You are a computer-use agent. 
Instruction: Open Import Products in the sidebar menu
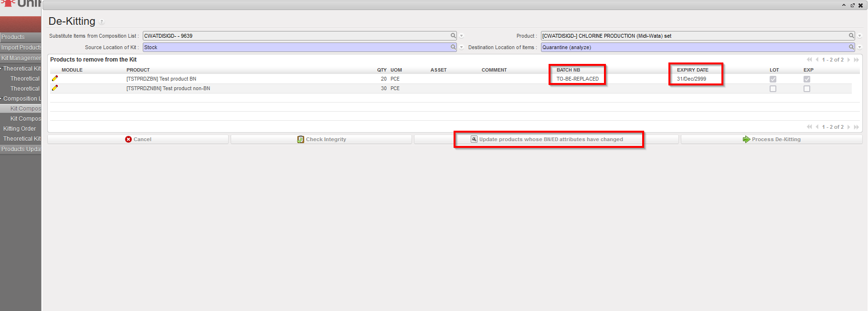pyautogui.click(x=21, y=48)
